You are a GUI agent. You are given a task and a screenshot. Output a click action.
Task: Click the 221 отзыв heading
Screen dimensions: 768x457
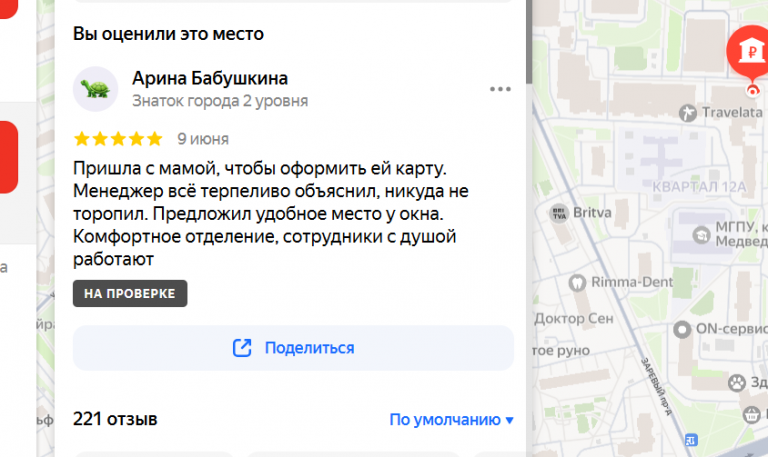pyautogui.click(x=115, y=419)
